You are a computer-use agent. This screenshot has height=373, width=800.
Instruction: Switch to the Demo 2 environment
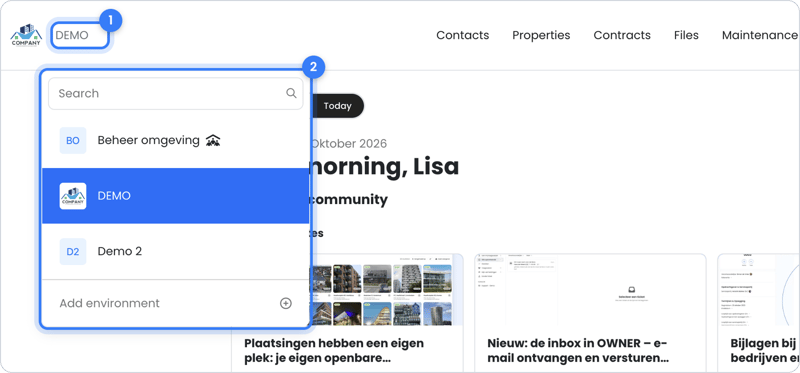click(x=176, y=252)
